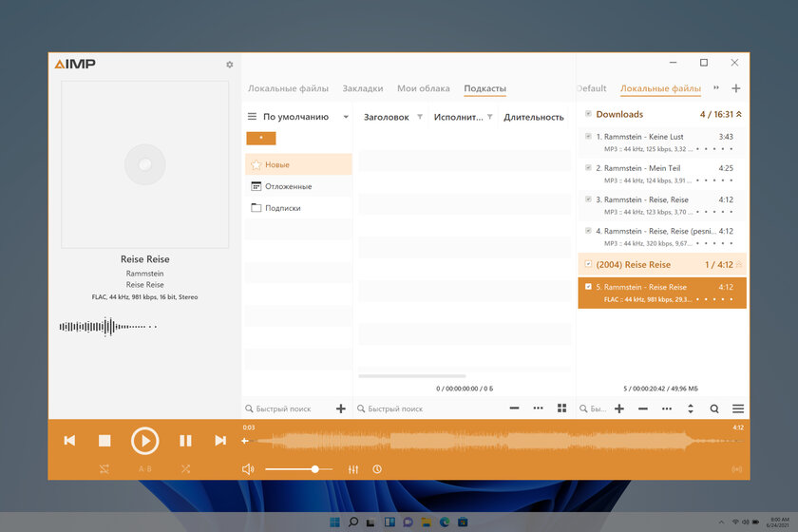This screenshot has height=532, width=798.
Task: Open library more options dots
Action: tap(538, 408)
